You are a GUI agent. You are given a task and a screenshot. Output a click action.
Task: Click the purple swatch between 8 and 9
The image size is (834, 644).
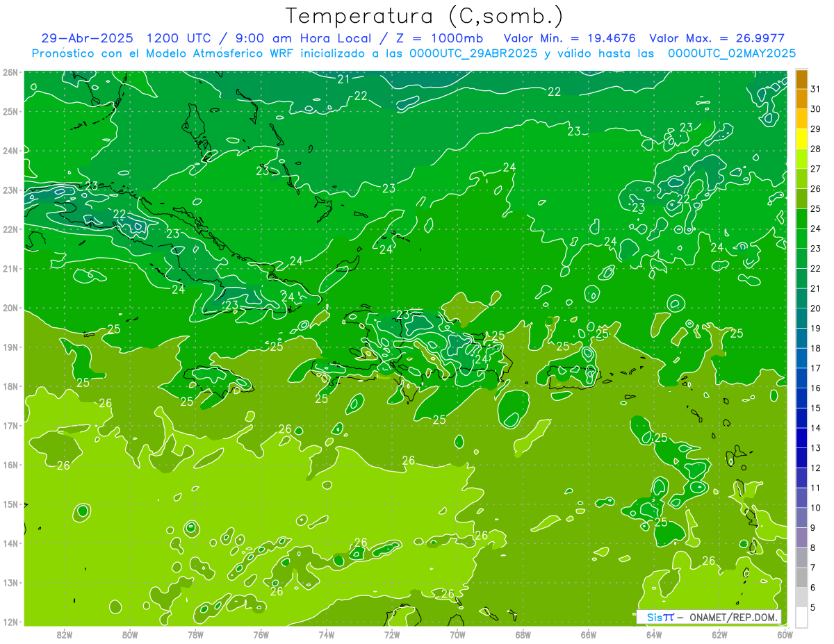(801, 538)
